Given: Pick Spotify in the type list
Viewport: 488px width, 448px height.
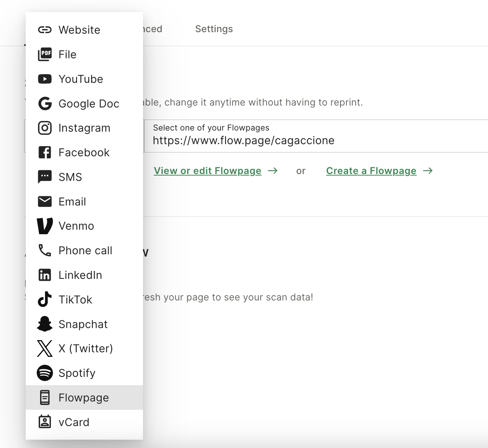Looking at the screenshot, I should point(84,373).
